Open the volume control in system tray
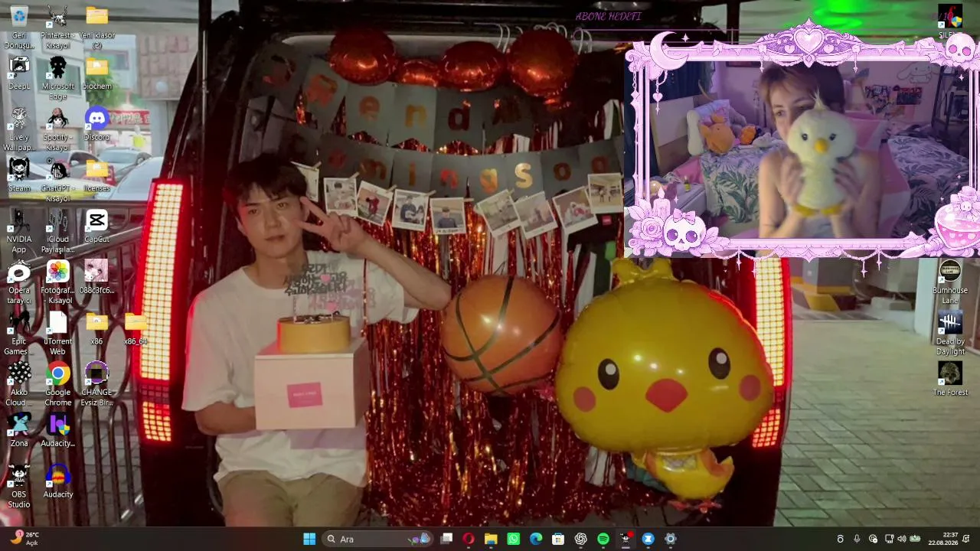Viewport: 980px width, 551px height. point(901,539)
